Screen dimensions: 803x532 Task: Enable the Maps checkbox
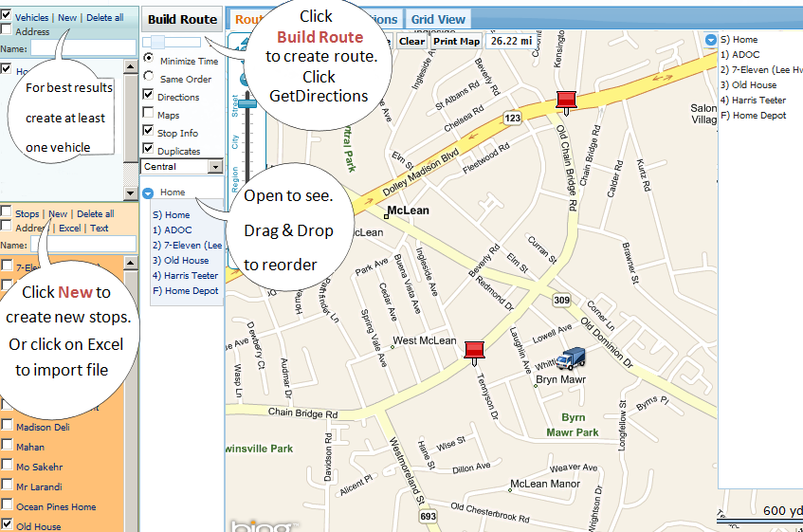click(x=148, y=113)
